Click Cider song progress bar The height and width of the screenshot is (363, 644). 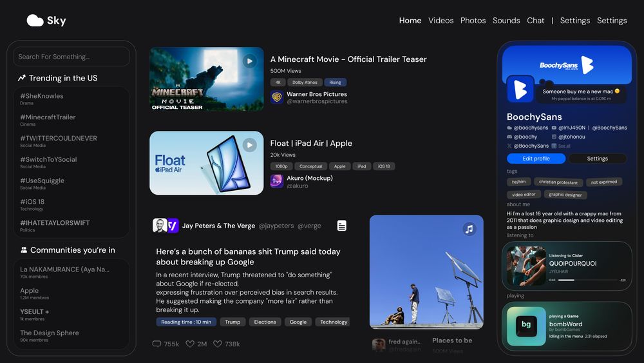[x=587, y=280]
